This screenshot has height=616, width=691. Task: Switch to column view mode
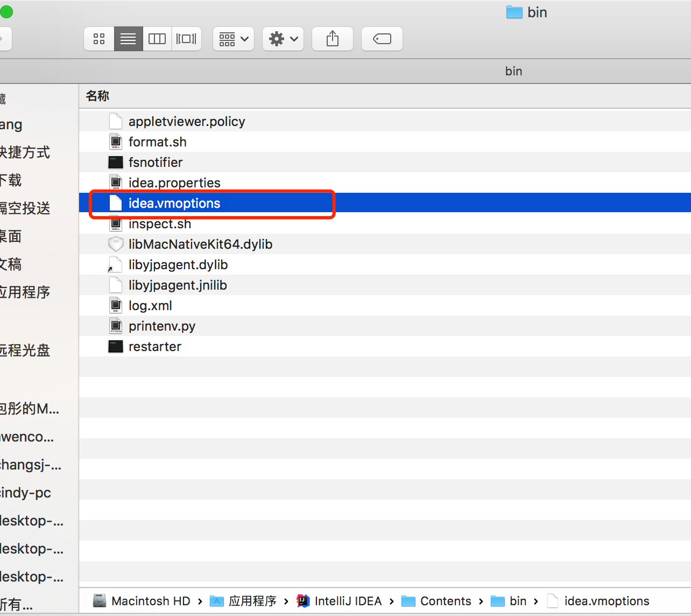[x=157, y=39]
